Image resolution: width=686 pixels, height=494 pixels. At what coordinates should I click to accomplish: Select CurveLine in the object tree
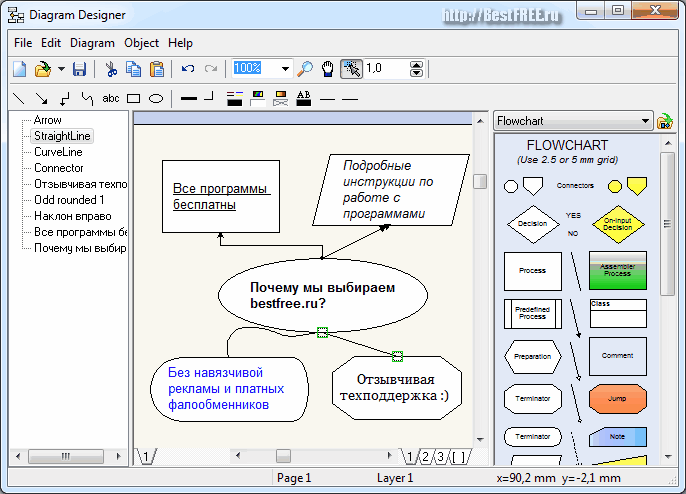(58, 152)
